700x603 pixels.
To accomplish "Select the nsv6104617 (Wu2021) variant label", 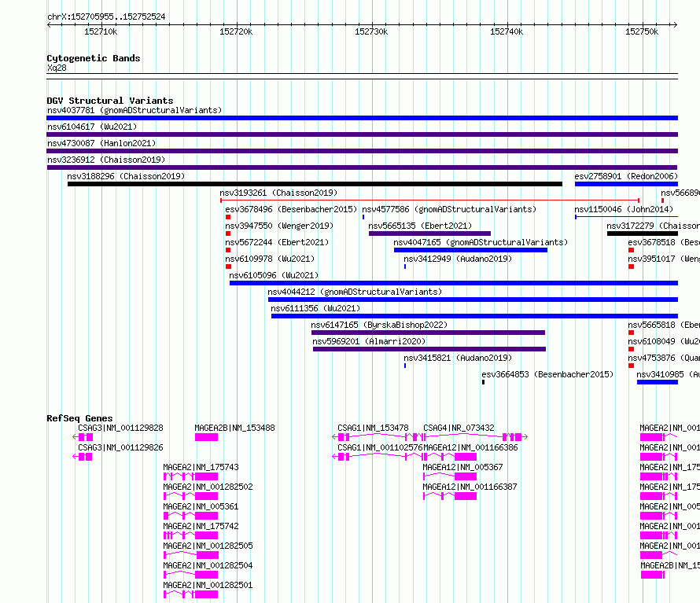I will coord(92,127).
